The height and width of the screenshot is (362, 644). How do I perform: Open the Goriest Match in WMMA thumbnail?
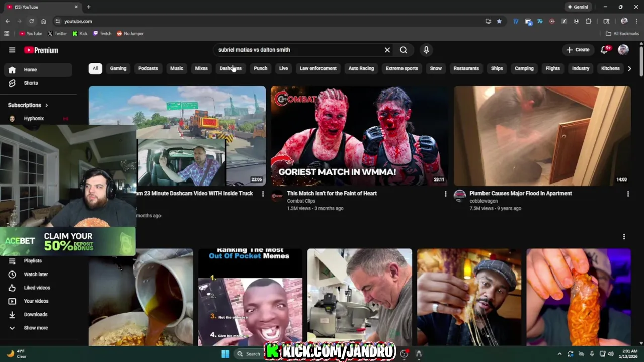tap(359, 136)
